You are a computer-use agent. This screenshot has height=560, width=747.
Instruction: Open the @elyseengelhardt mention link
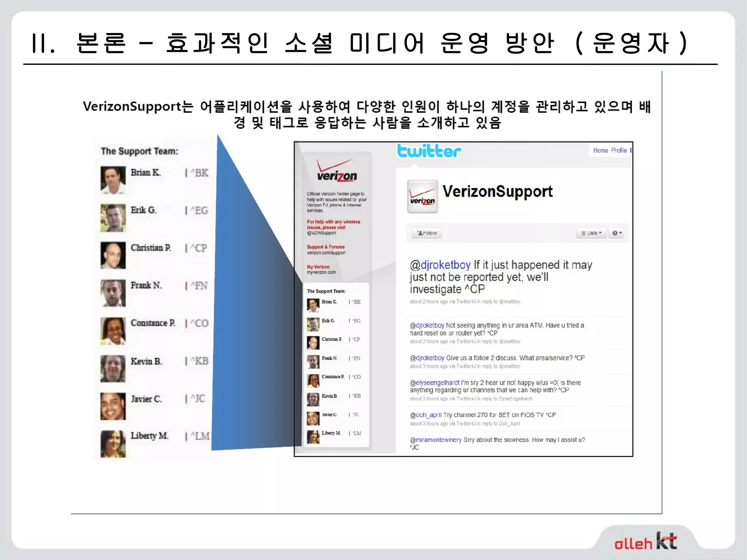[434, 382]
